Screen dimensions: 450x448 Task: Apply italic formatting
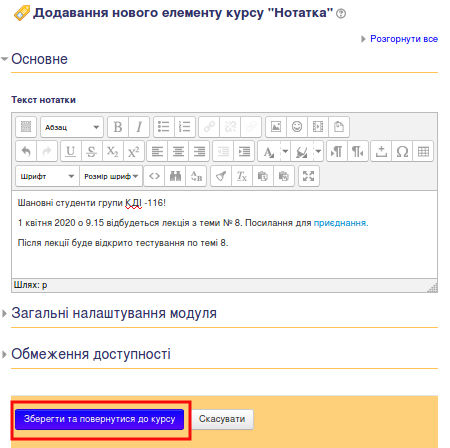139,127
